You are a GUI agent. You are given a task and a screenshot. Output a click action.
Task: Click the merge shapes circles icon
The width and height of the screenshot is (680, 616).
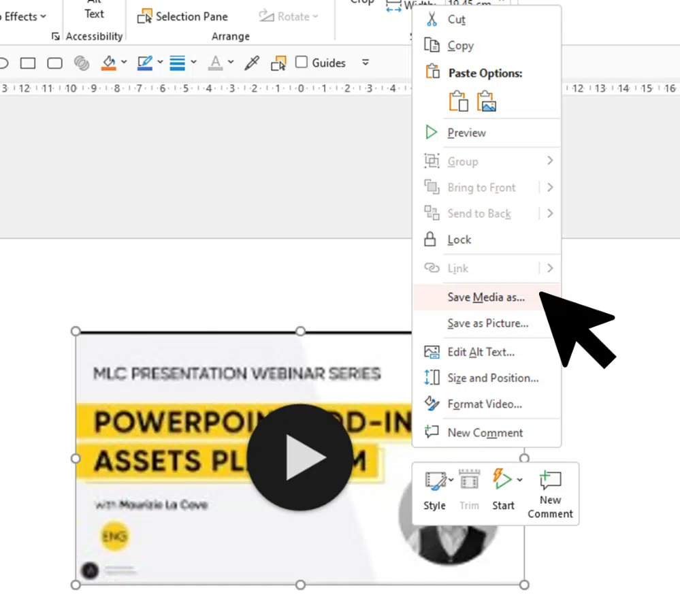pos(82,63)
